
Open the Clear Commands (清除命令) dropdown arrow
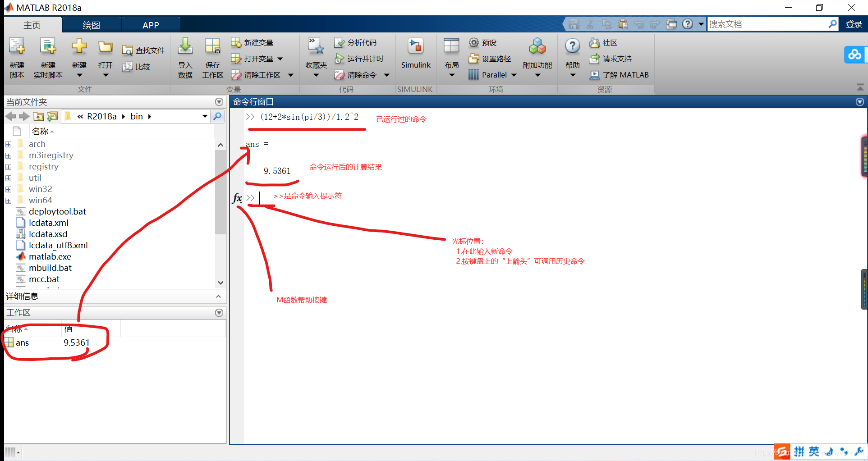tap(386, 75)
